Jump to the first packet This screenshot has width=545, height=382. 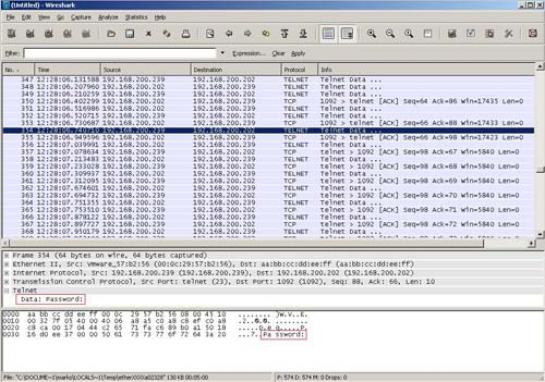tap(285, 34)
